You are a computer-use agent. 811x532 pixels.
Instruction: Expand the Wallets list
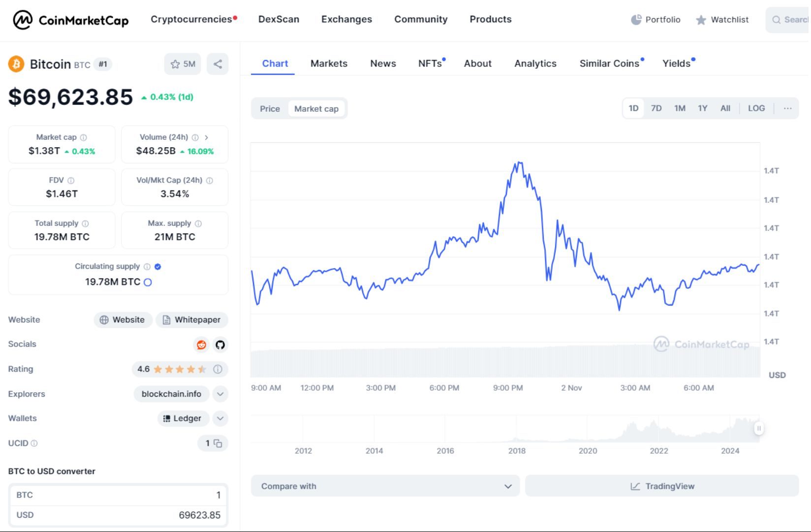(220, 418)
